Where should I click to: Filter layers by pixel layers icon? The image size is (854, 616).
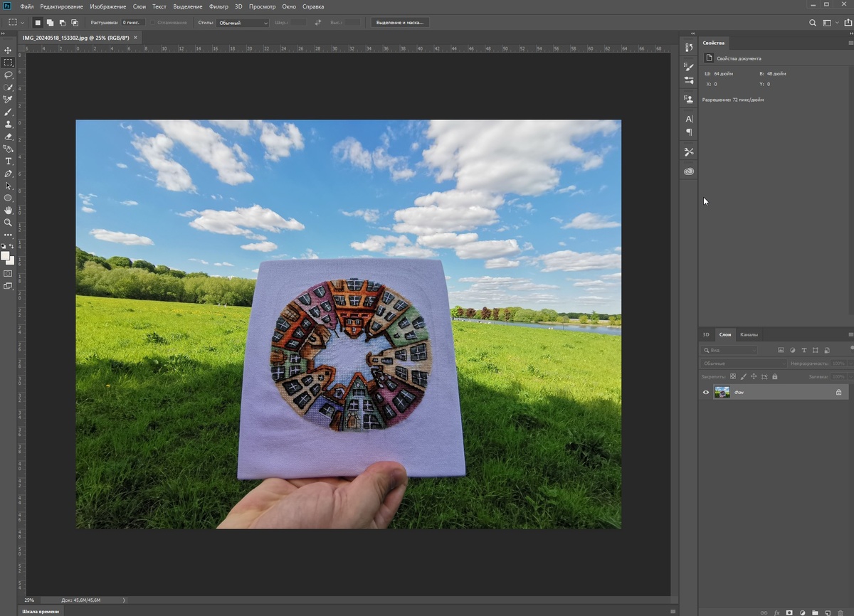point(781,350)
